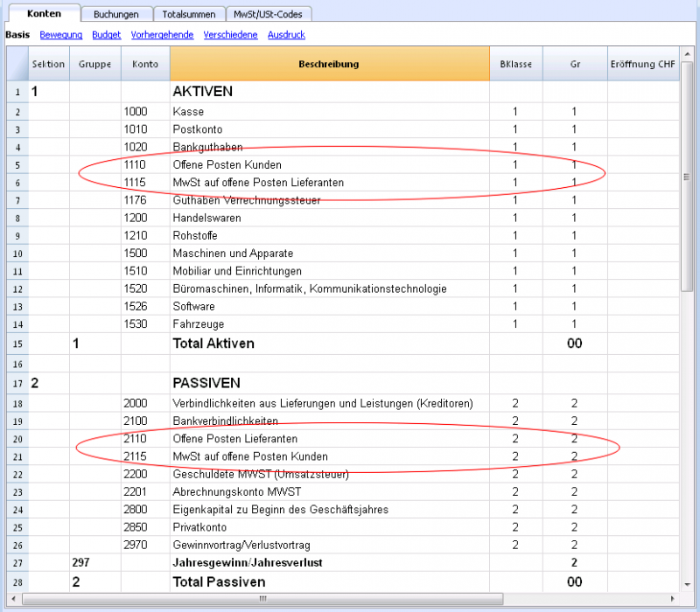700x612 pixels.
Task: Select the Konten tab
Action: click(44, 13)
